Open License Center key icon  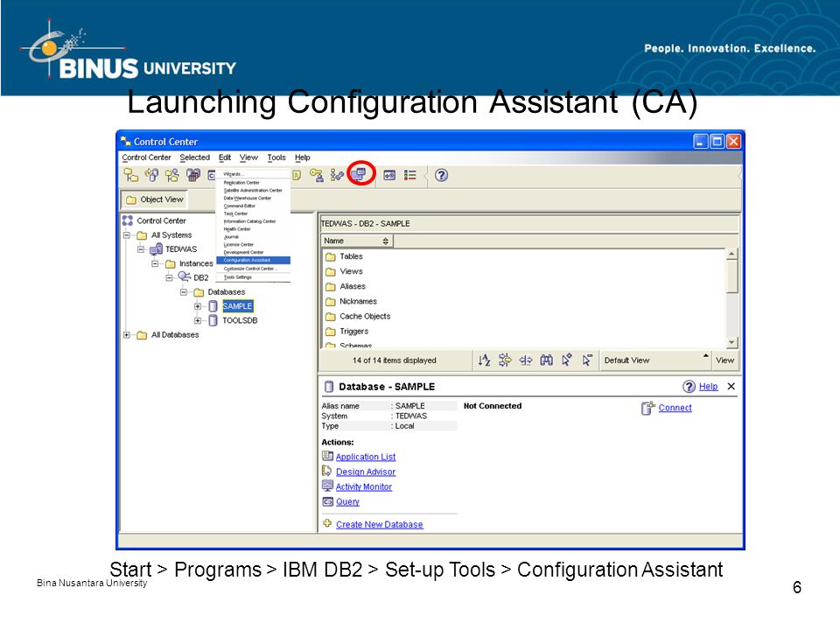pos(317,175)
